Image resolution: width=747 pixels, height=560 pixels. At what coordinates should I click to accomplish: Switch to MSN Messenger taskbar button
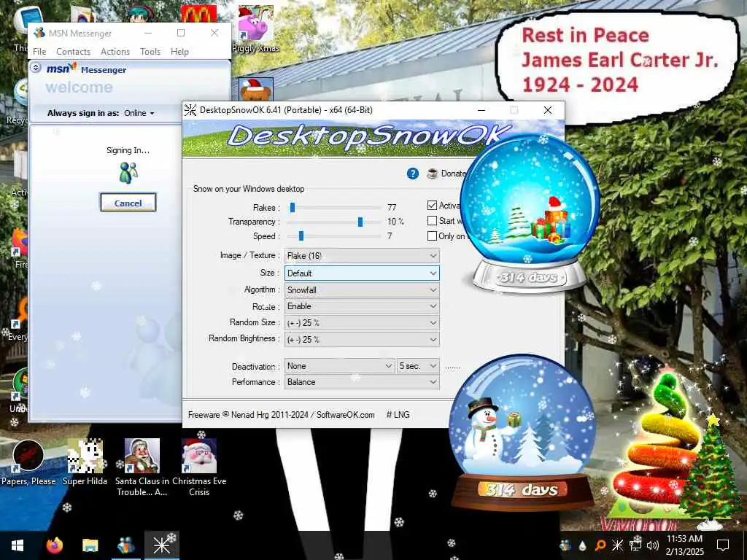pos(125,545)
